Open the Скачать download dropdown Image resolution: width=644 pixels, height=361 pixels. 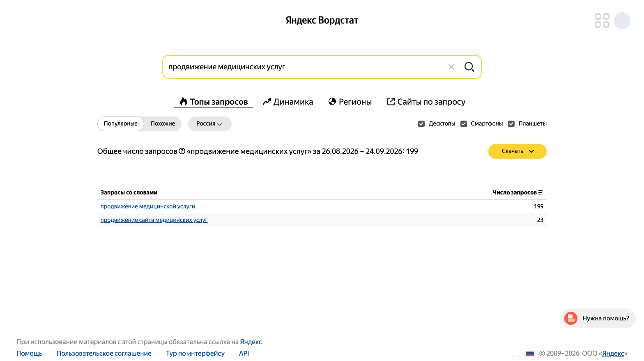pyautogui.click(x=517, y=151)
